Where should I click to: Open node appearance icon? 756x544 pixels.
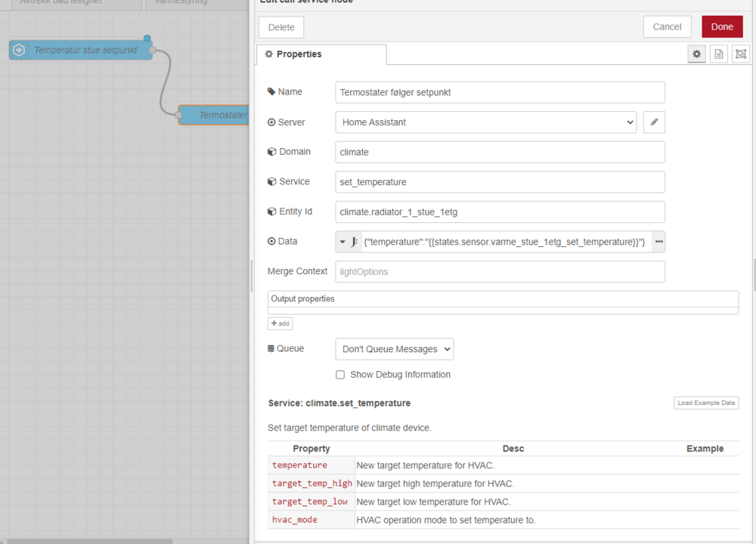pyautogui.click(x=740, y=54)
